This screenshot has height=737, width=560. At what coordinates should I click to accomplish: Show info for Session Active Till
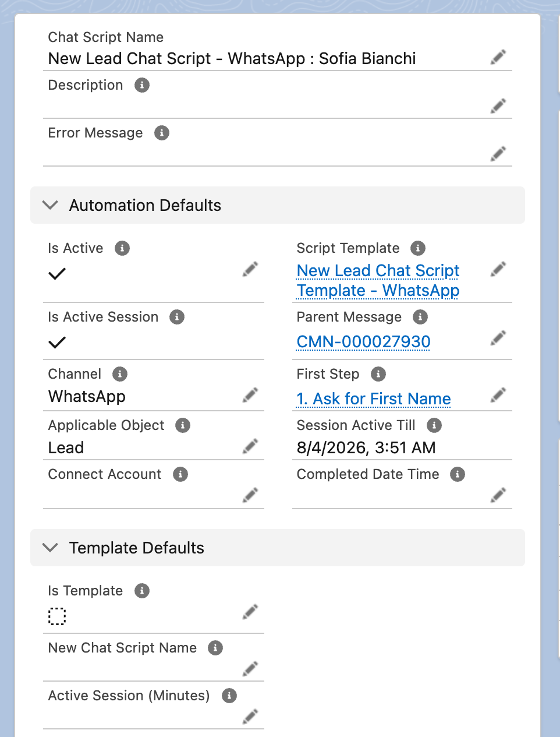coord(434,425)
